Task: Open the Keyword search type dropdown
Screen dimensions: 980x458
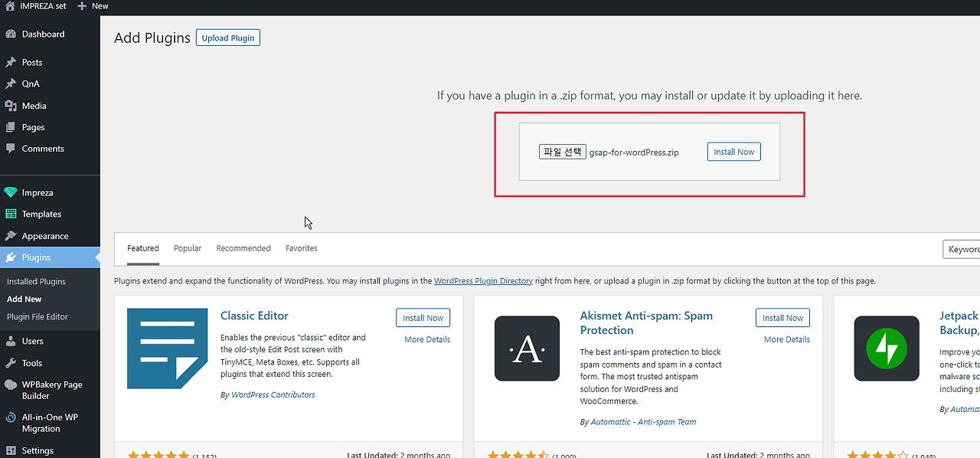Action: click(962, 249)
